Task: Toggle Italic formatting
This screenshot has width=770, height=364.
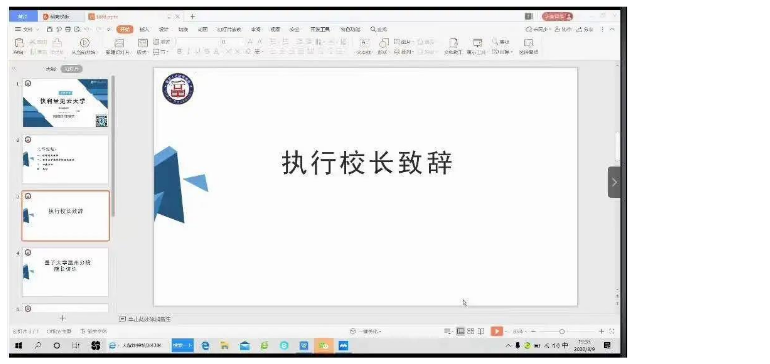Action: coord(188,52)
